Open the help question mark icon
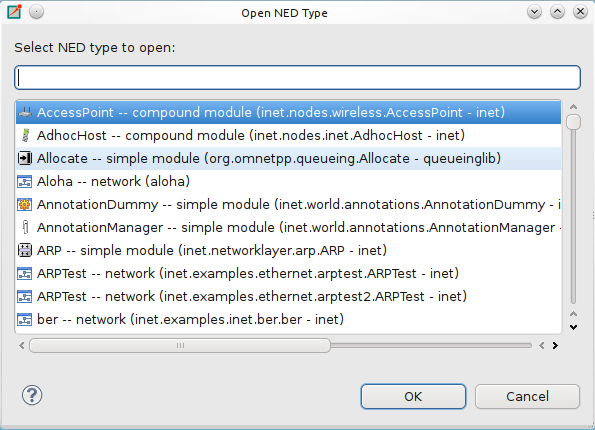This screenshot has height=430, width=595. pos(32,395)
